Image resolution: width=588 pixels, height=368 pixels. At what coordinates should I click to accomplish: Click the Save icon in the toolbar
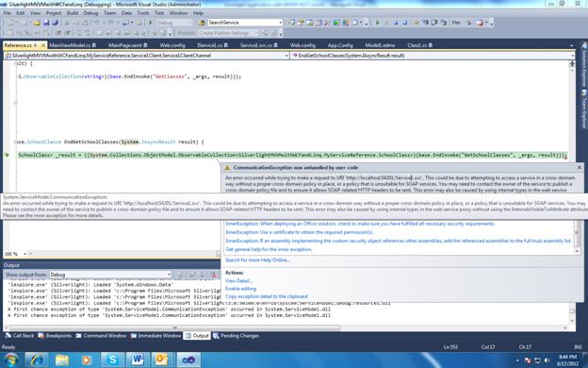pyautogui.click(x=46, y=23)
